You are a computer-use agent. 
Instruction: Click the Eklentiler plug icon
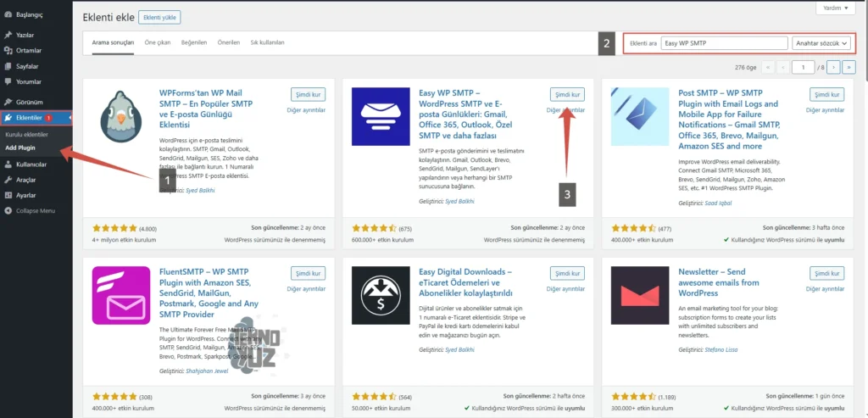click(8, 118)
